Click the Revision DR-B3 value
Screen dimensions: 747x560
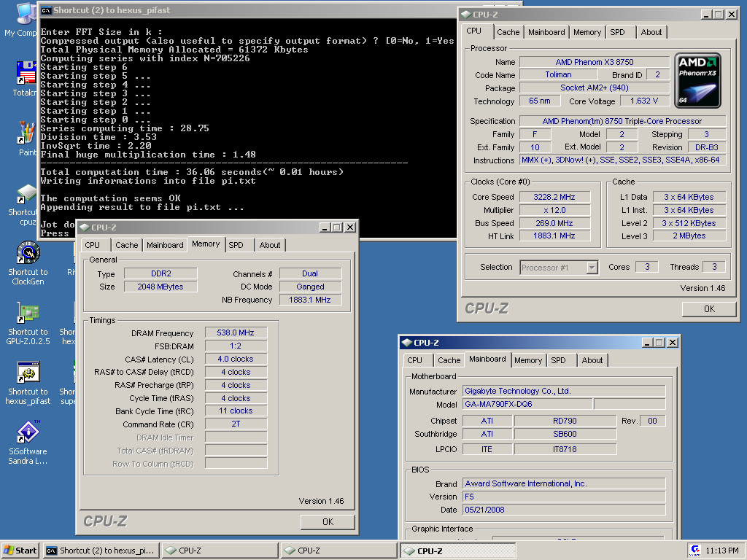[707, 147]
